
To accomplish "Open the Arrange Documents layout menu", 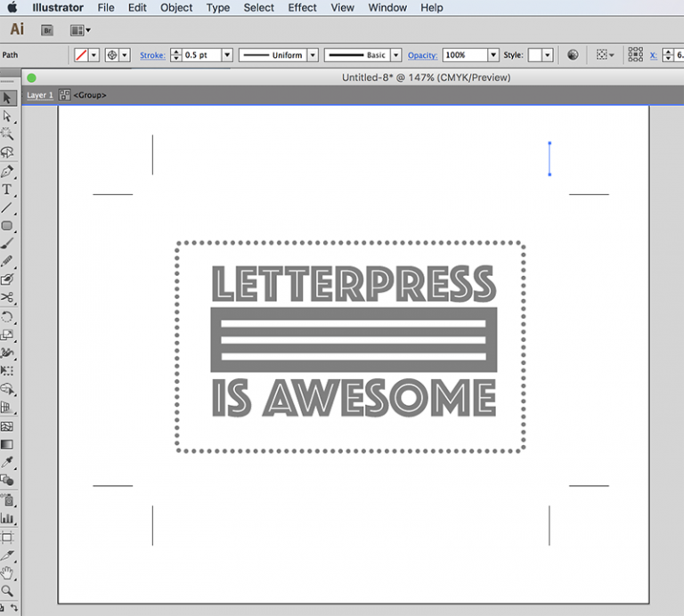I will 80,30.
